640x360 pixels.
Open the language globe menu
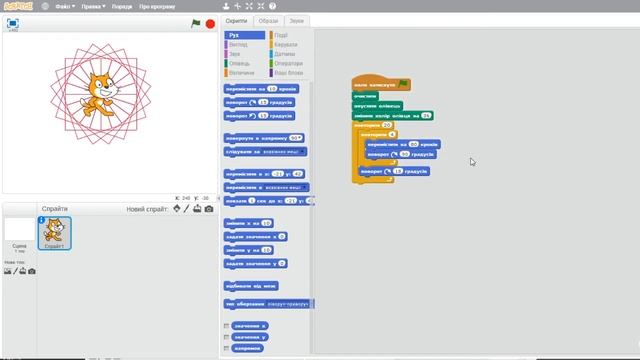point(45,6)
